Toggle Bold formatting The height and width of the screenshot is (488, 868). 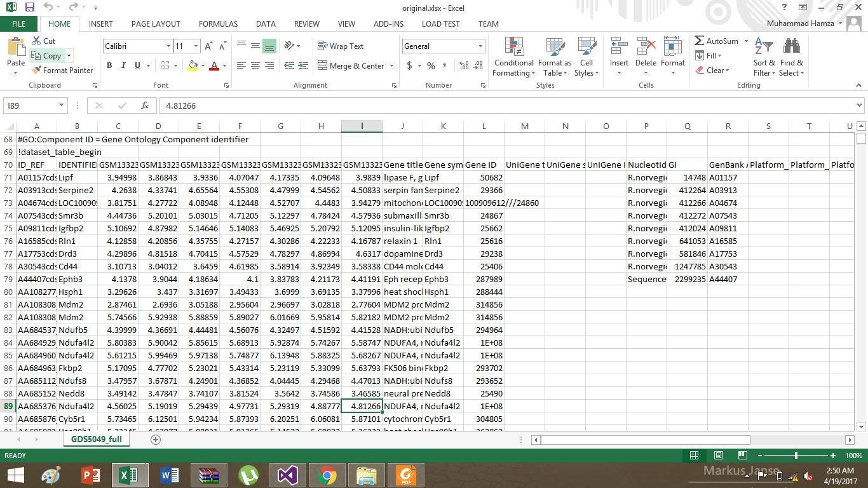coord(109,65)
